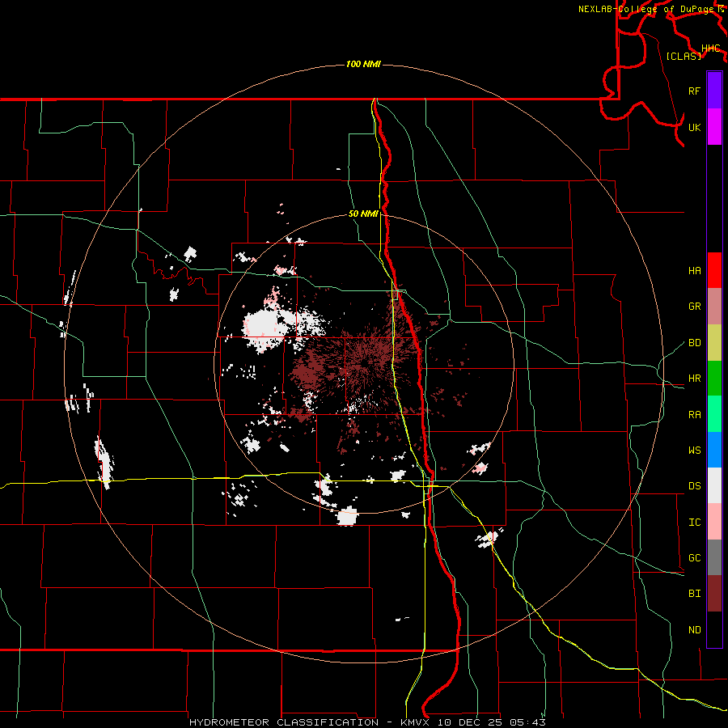Click the '50 NMI' range ring label
Image resolution: width=728 pixels, height=728 pixels.
coord(363,214)
